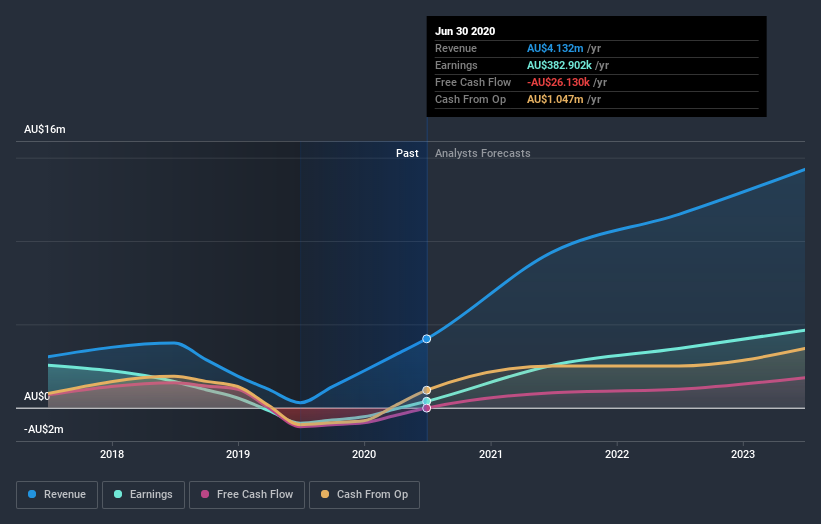Click the 2020 x-axis label
The height and width of the screenshot is (524, 821).
(364, 454)
